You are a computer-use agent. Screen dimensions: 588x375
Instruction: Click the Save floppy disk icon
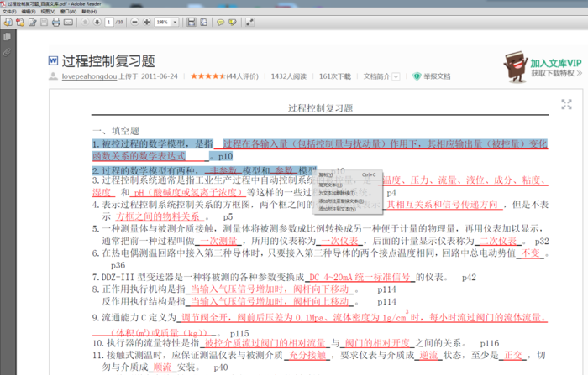pos(45,23)
